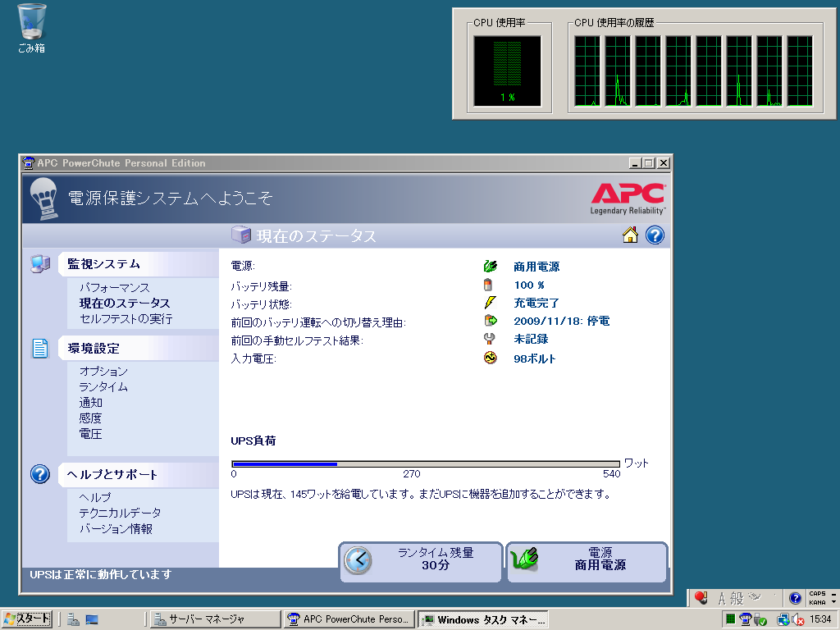This screenshot has width=840, height=630.
Task: Click the 15:34 system clock
Action: click(820, 619)
